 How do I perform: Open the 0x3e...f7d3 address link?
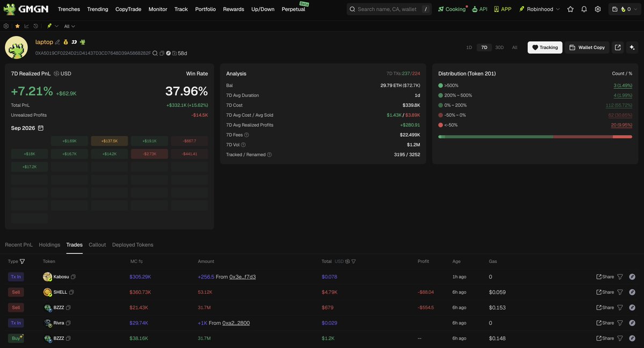243,277
